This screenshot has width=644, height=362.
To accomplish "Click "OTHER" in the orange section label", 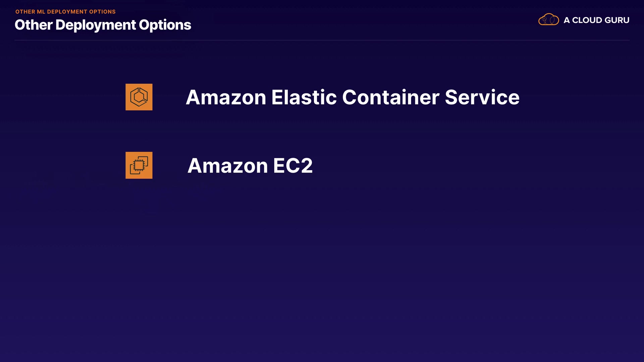I will coord(25,12).
